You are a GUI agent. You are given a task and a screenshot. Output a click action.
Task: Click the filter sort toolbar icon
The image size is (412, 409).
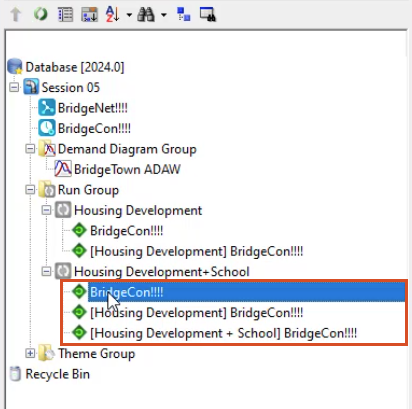(x=89, y=14)
